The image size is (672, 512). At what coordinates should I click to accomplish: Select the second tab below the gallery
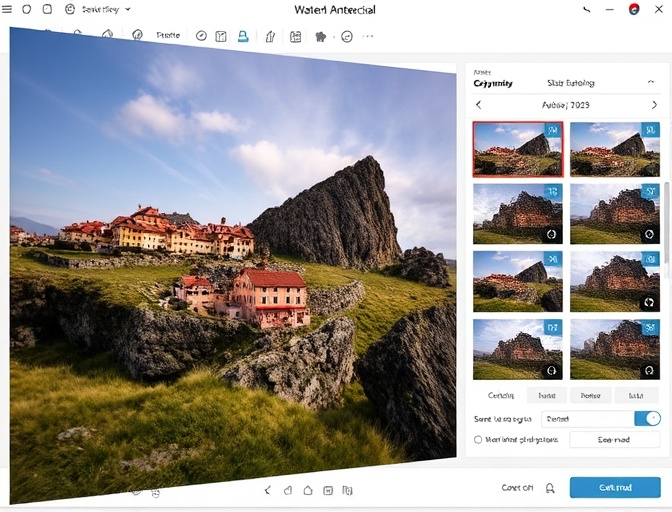point(546,395)
